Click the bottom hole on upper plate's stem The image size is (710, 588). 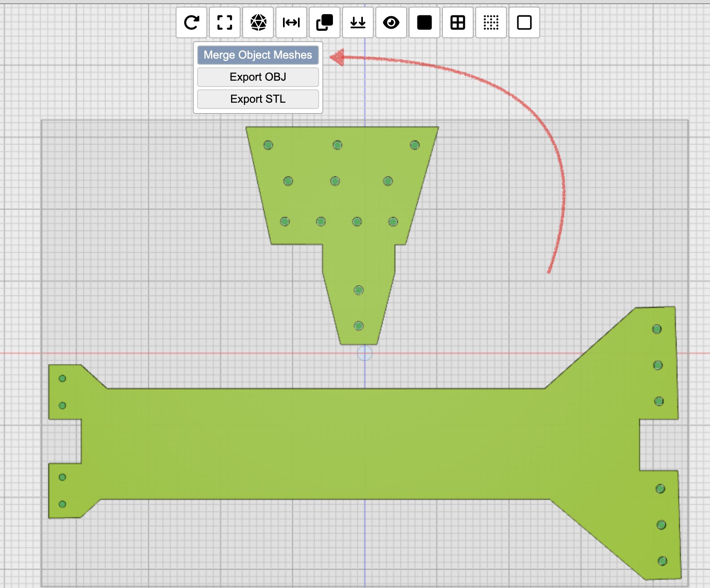[359, 326]
